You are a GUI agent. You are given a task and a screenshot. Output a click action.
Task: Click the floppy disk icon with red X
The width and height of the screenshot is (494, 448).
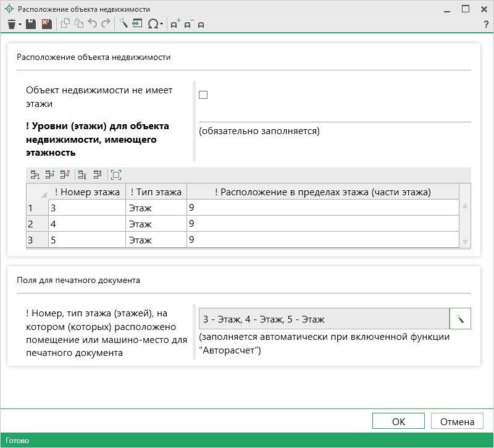tap(46, 23)
